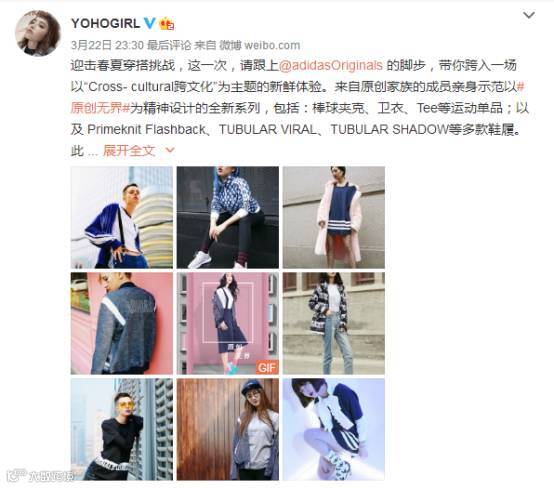This screenshot has height=488, width=554.
Task: Expand full post text via 展开全文
Action: coord(129,151)
